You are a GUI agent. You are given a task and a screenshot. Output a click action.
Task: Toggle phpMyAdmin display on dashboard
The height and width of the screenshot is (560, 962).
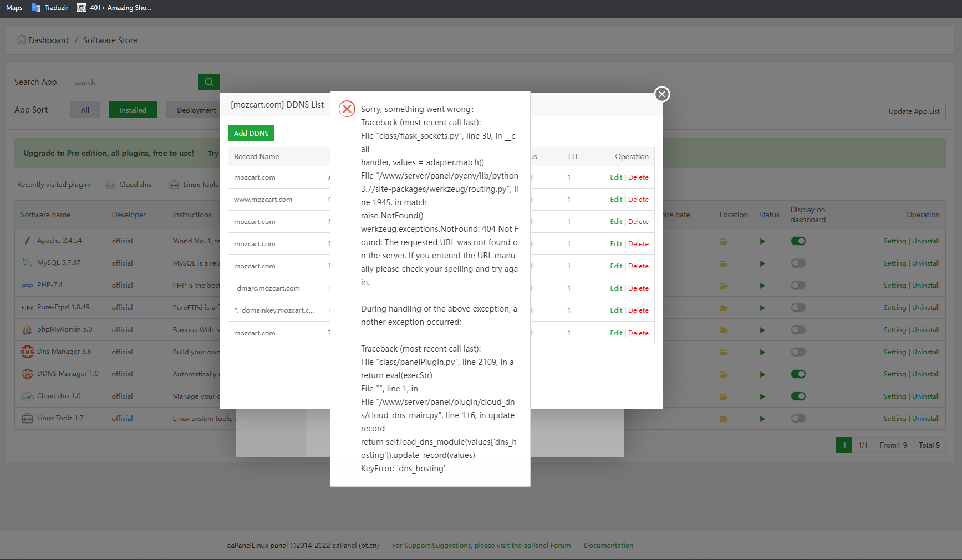[x=798, y=330]
